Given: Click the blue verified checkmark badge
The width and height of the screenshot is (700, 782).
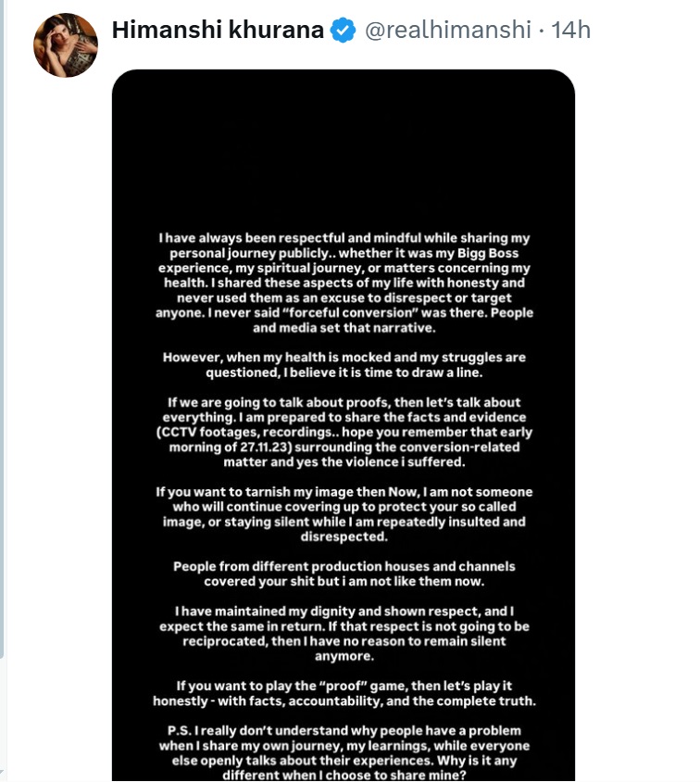Looking at the screenshot, I should tap(344, 30).
